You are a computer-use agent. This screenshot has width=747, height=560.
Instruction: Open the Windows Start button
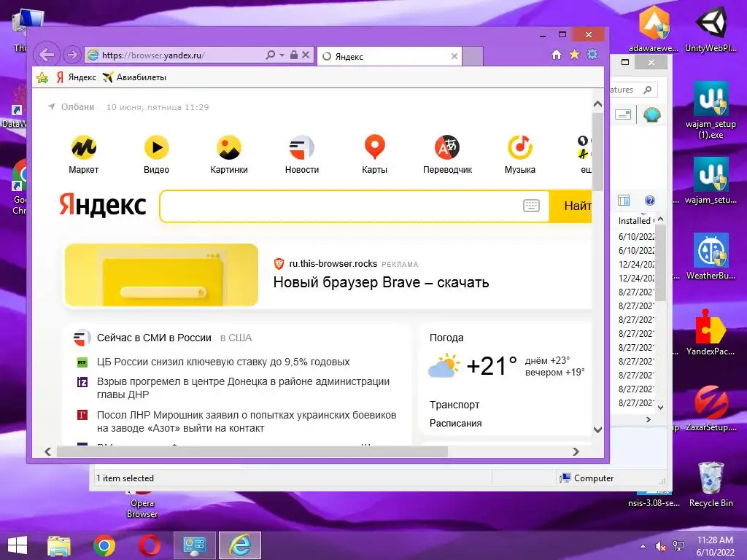pyautogui.click(x=18, y=545)
